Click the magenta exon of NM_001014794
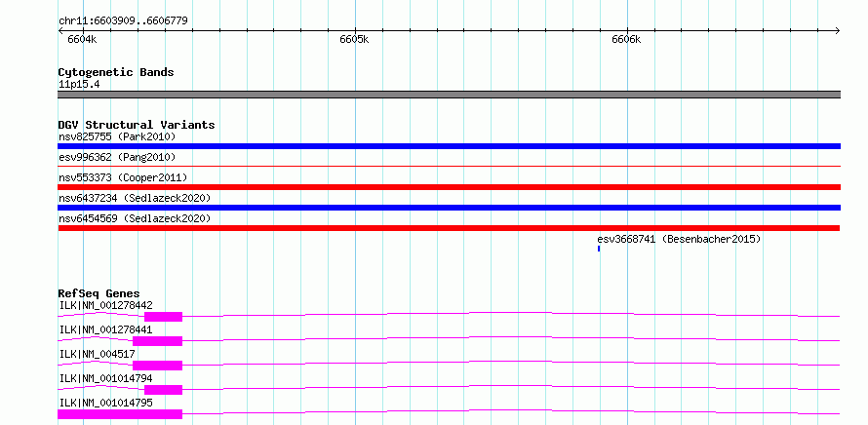 point(163,390)
